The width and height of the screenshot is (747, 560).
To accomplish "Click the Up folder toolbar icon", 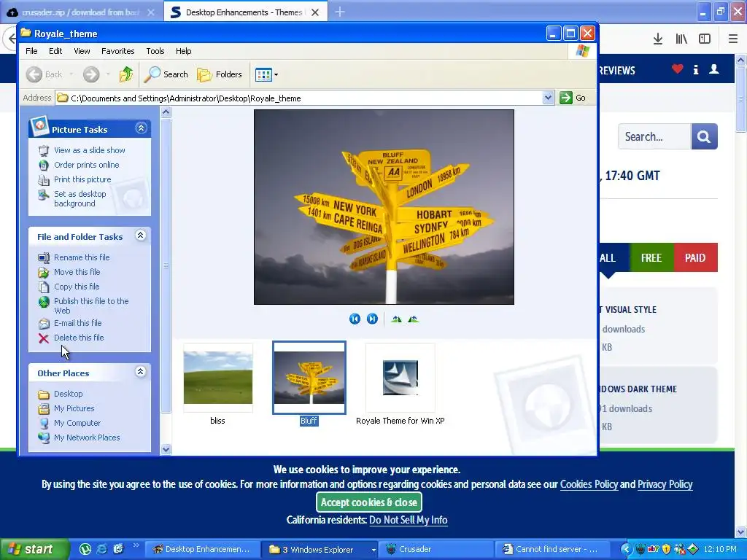I will coord(126,74).
